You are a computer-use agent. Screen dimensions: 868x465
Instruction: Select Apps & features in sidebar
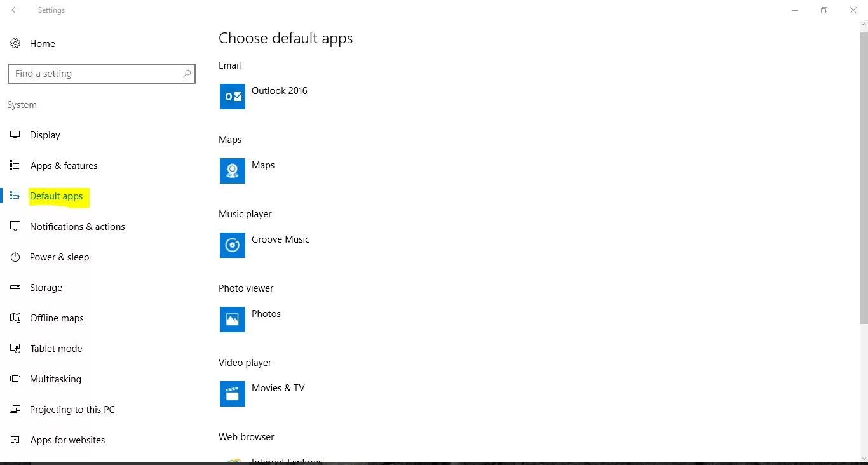64,166
